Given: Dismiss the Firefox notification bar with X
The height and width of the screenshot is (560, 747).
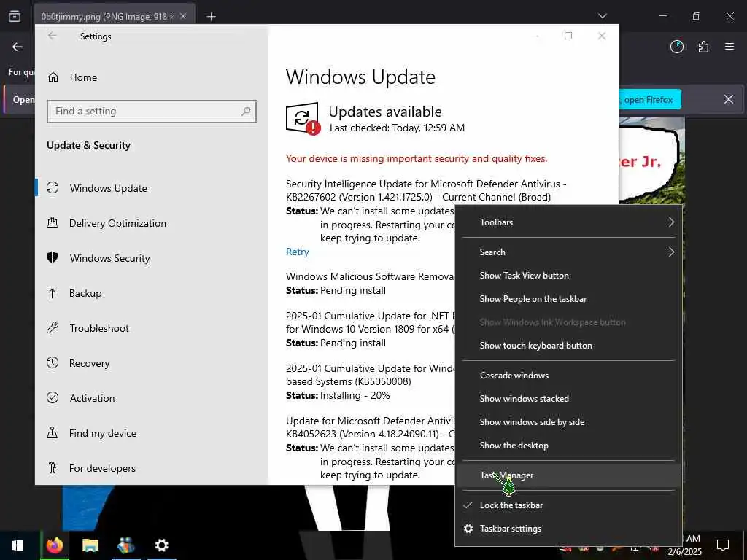Looking at the screenshot, I should tap(729, 99).
